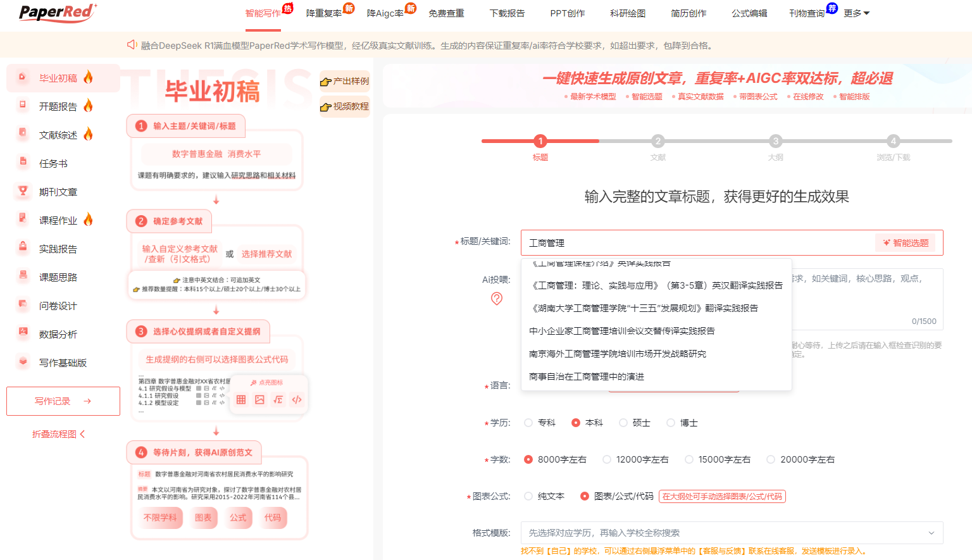Open the 期刊文章 trophy icon
The image size is (972, 560).
point(23,190)
